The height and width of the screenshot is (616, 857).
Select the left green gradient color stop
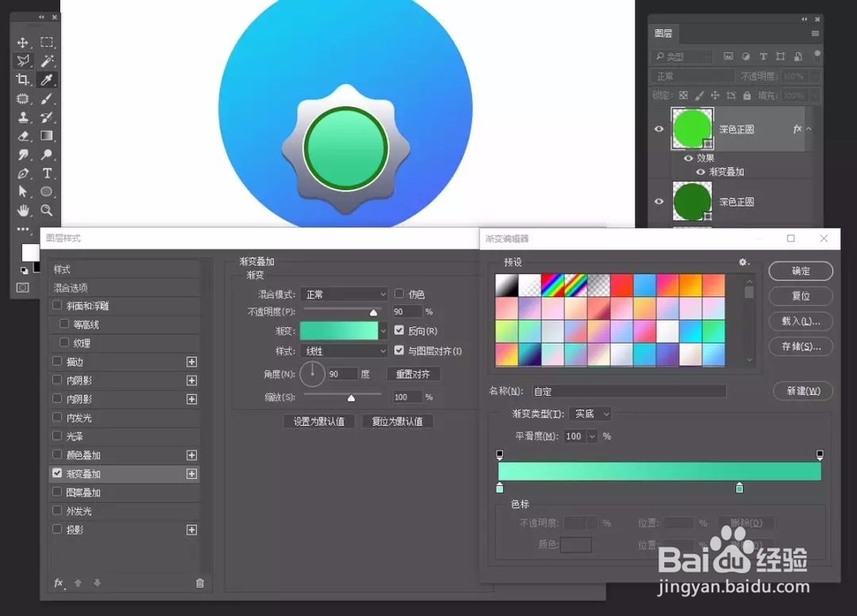coord(500,487)
